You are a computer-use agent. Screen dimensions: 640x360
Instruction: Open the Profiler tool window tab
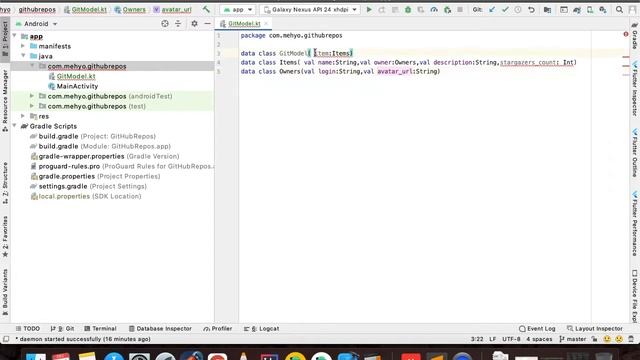(x=218, y=329)
